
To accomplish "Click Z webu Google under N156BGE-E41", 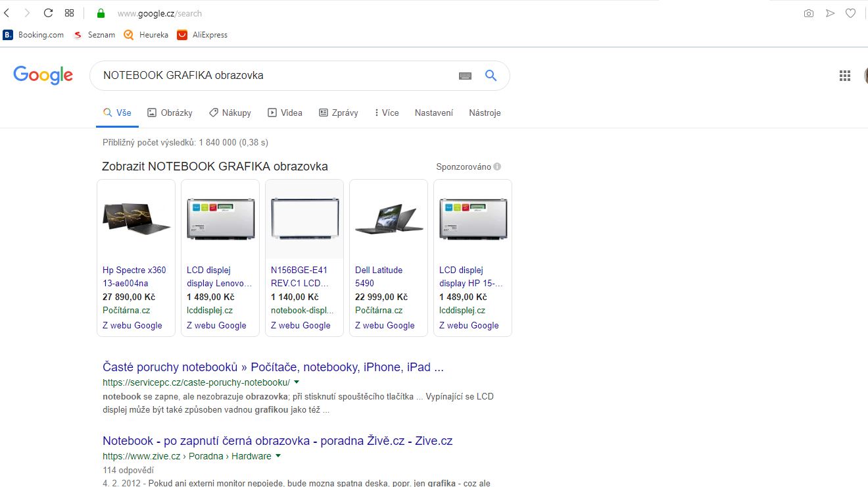I will [x=301, y=325].
